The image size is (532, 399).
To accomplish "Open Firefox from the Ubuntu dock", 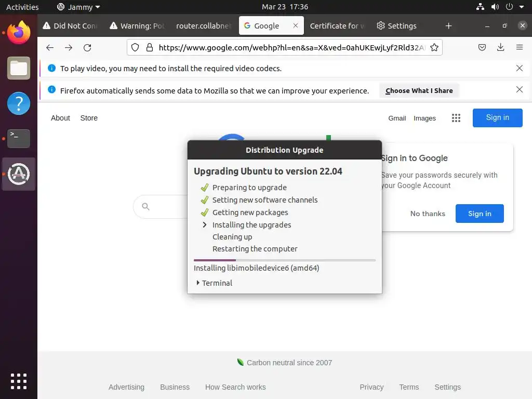I will (19, 33).
